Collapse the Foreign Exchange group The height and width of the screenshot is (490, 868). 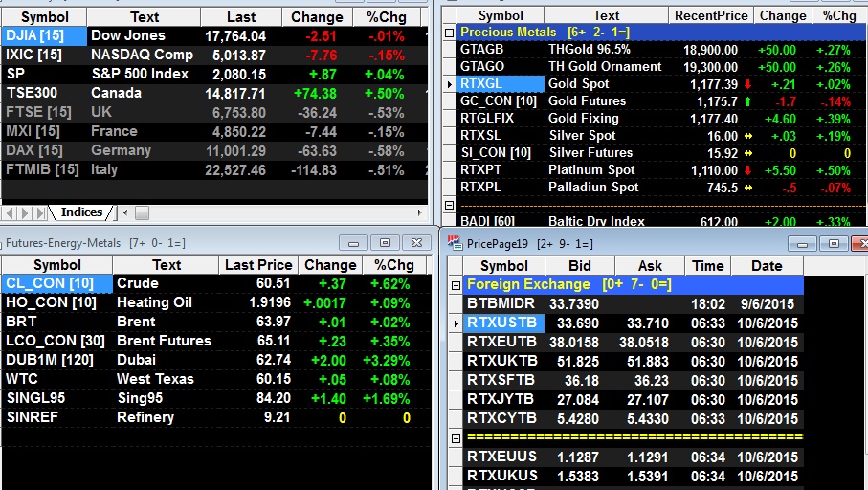point(456,286)
